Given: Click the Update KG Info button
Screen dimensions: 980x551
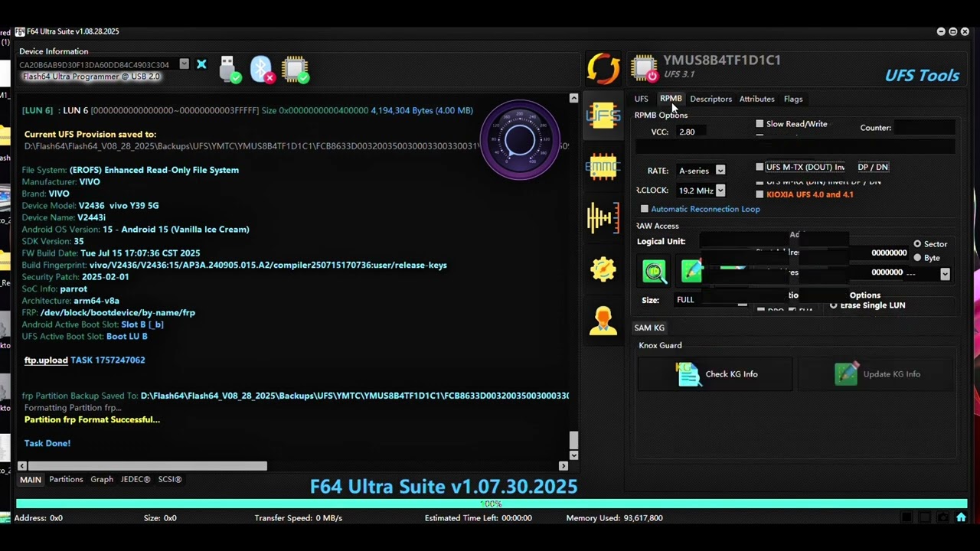Looking at the screenshot, I should 876,374.
